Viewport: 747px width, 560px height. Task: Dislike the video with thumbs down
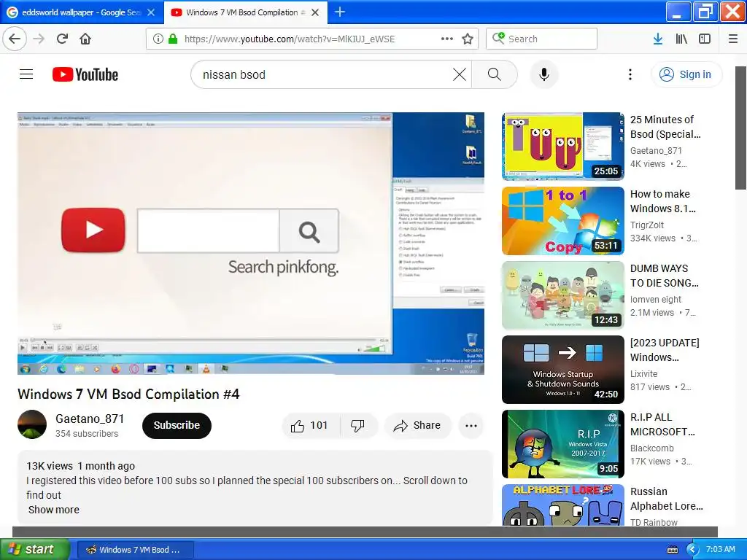click(357, 425)
